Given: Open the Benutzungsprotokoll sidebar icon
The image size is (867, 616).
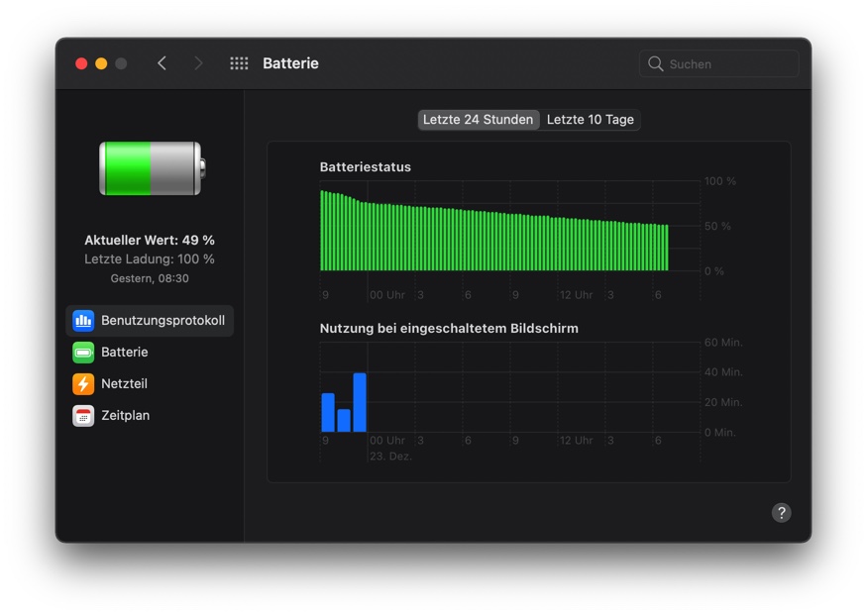Looking at the screenshot, I should [83, 321].
